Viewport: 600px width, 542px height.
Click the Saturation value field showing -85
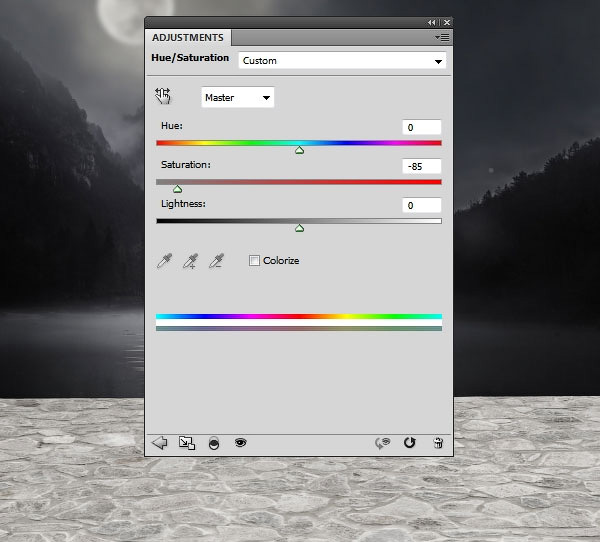(x=422, y=167)
